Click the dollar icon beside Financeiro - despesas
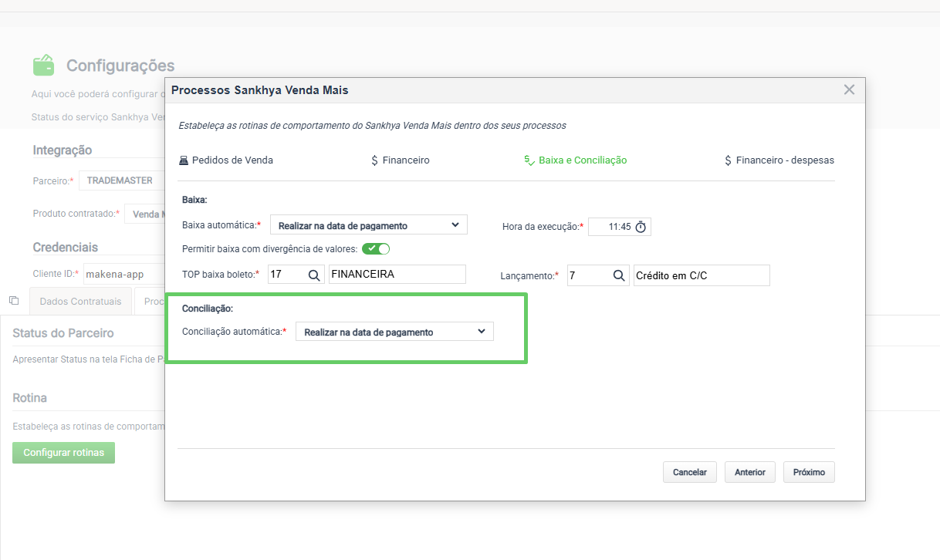Screen dimensions: 940x560 (x=728, y=160)
